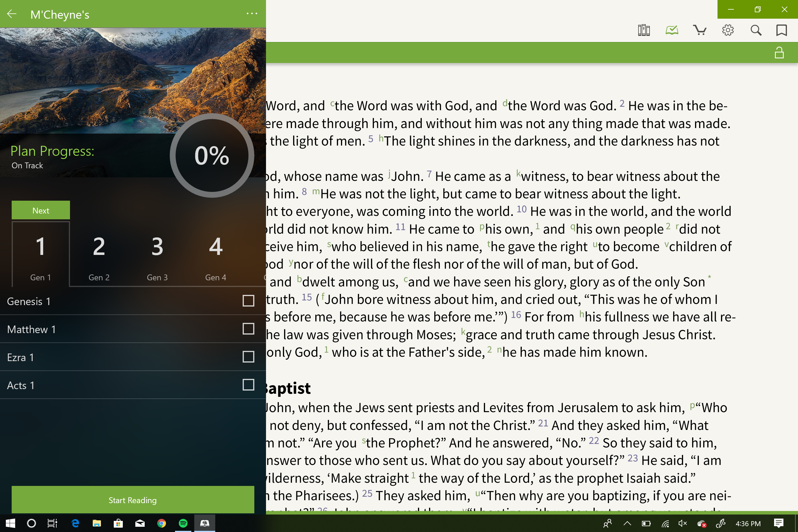Open Task View on taskbar
The height and width of the screenshot is (532, 798).
(x=52, y=524)
